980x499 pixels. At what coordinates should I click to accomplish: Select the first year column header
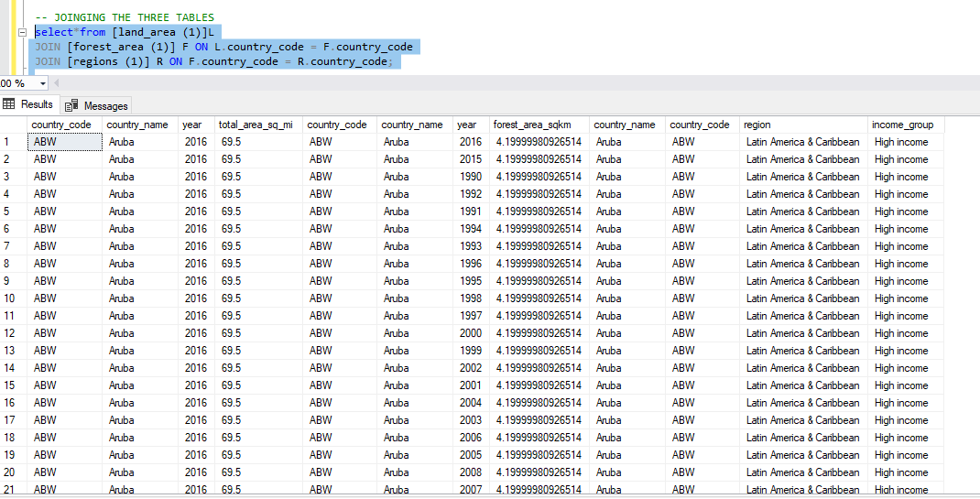[x=197, y=125]
